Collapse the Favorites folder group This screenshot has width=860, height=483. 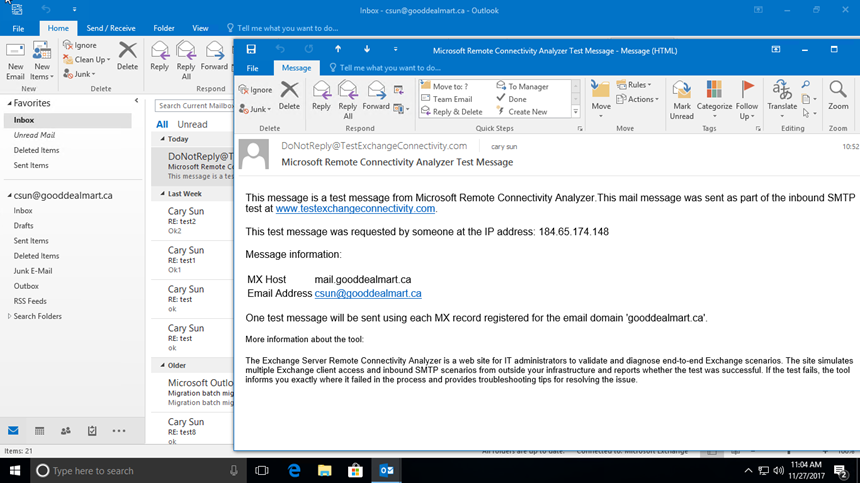8,103
